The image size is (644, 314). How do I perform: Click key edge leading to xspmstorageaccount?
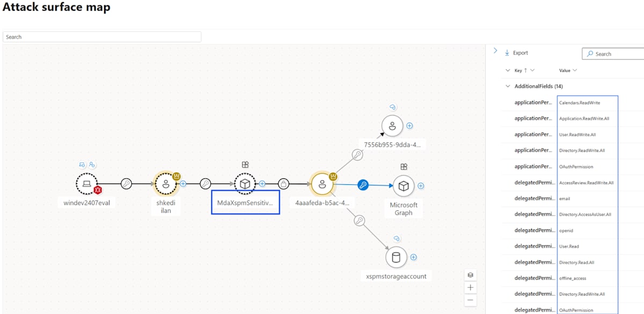click(x=360, y=220)
